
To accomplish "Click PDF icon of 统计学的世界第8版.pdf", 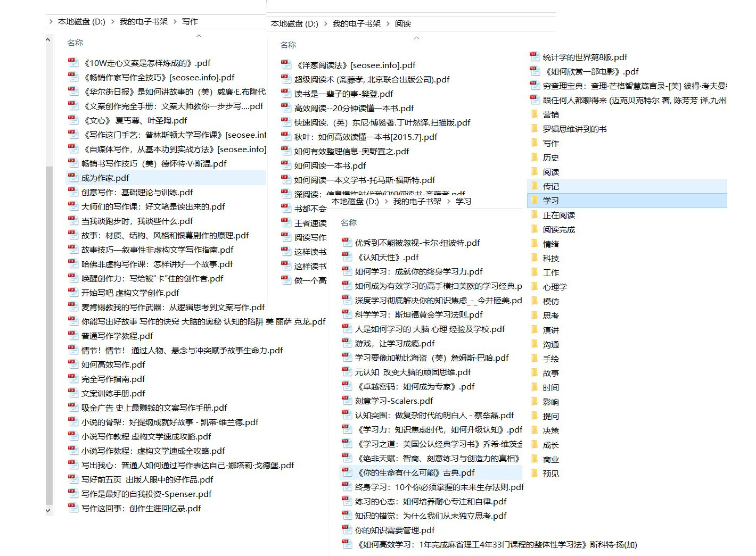I will pos(535,57).
